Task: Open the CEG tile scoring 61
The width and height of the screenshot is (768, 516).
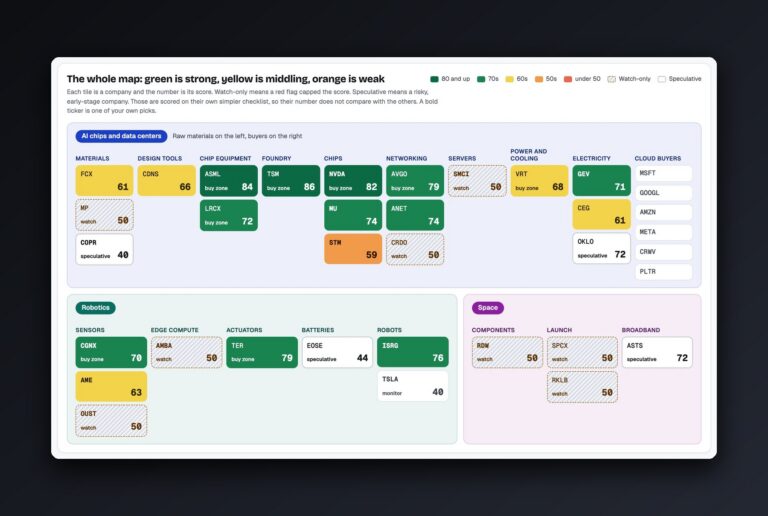Action: click(x=601, y=214)
